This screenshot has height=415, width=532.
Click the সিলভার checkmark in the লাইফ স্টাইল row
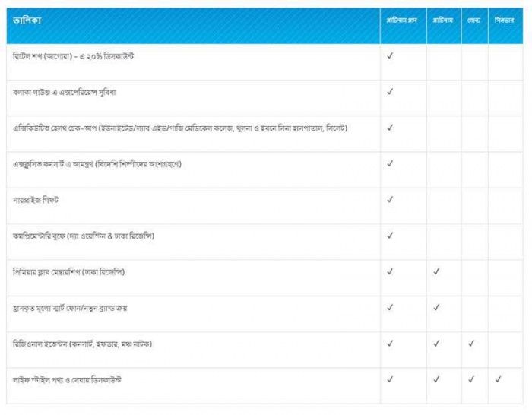[x=499, y=379]
